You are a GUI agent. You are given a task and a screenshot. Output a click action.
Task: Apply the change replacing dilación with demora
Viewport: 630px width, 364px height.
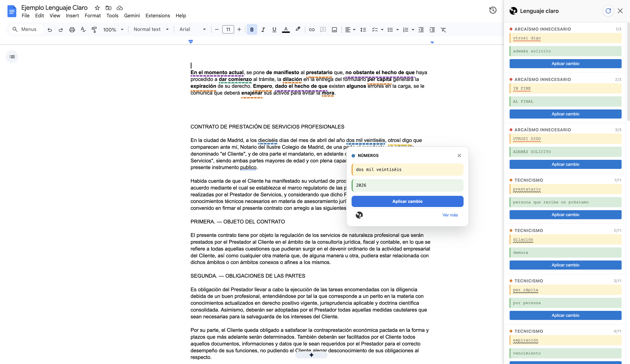565,265
